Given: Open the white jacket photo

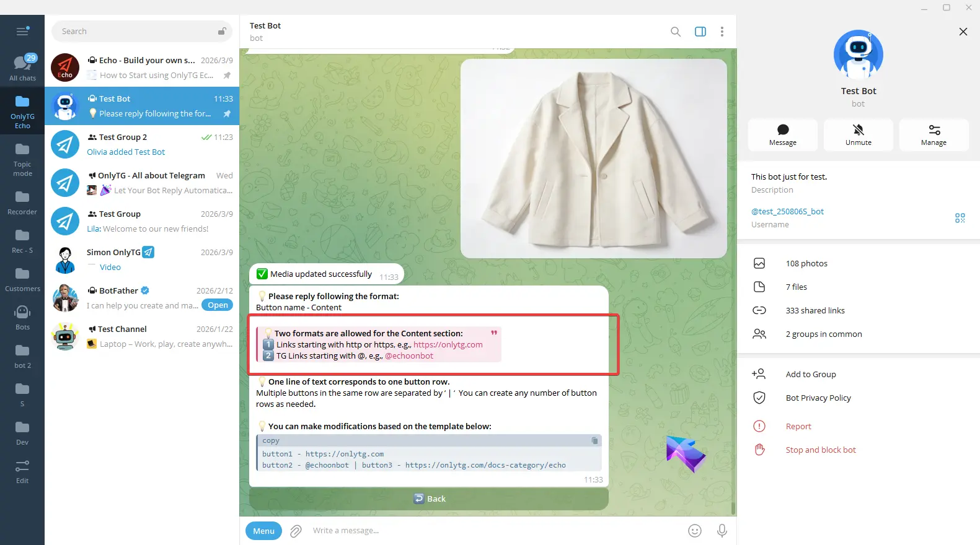Looking at the screenshot, I should (x=593, y=159).
